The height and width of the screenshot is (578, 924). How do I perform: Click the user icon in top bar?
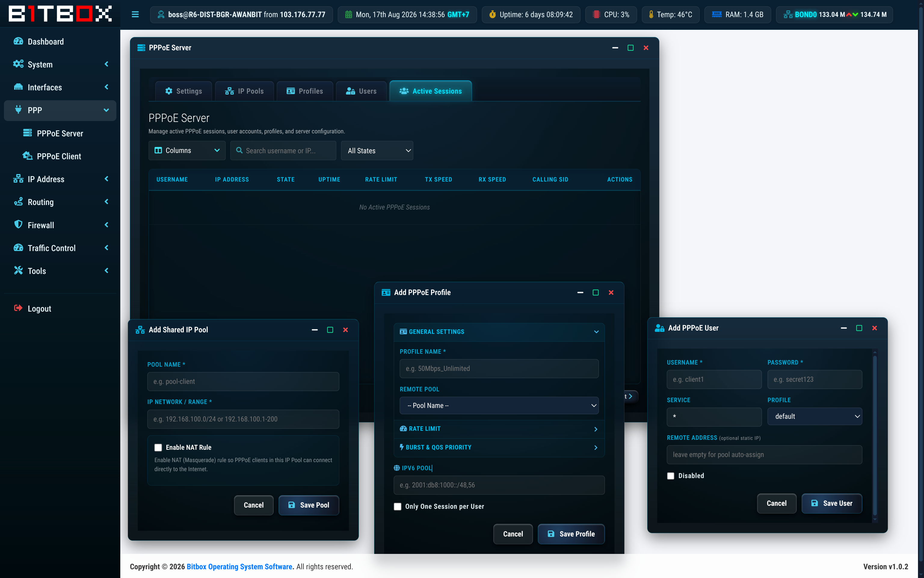(161, 14)
